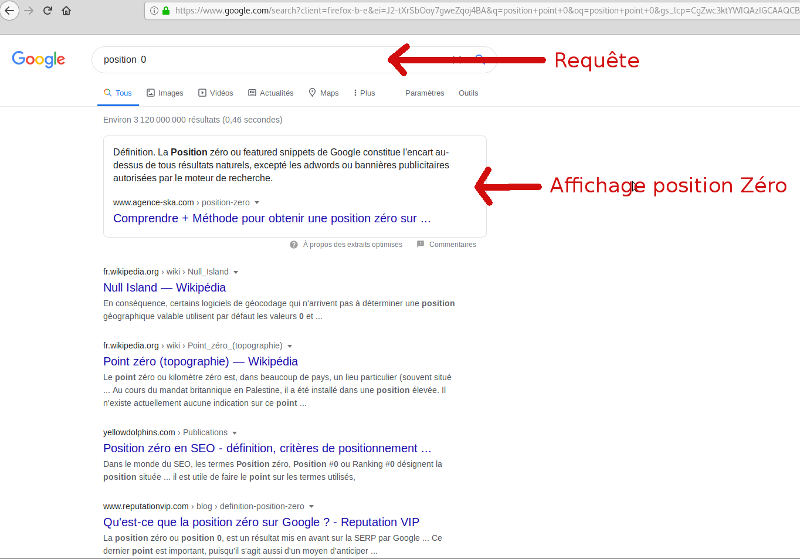Click the fr.wikipedia.org › wiki › Null_Island breadcrumb
This screenshot has width=800, height=559.
[166, 272]
